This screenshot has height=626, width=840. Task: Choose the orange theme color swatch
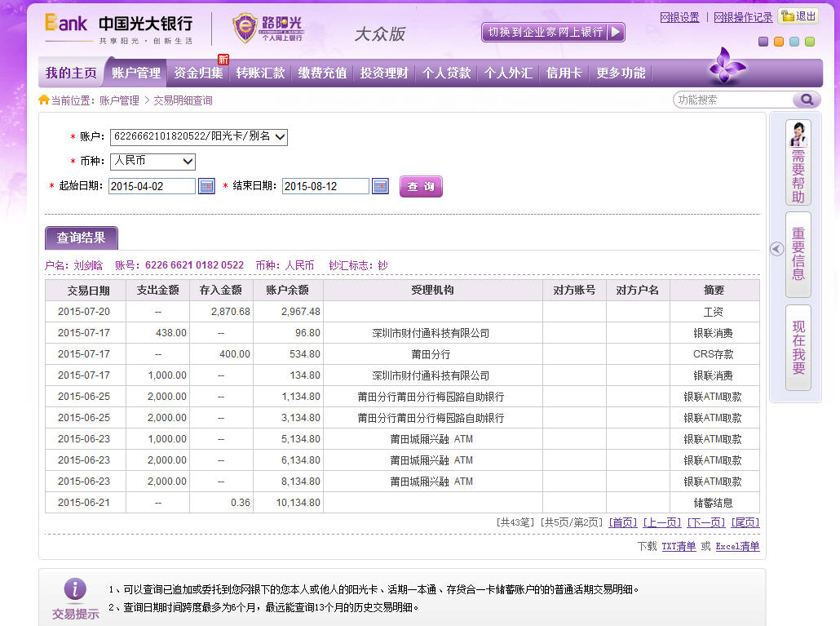coord(779,42)
